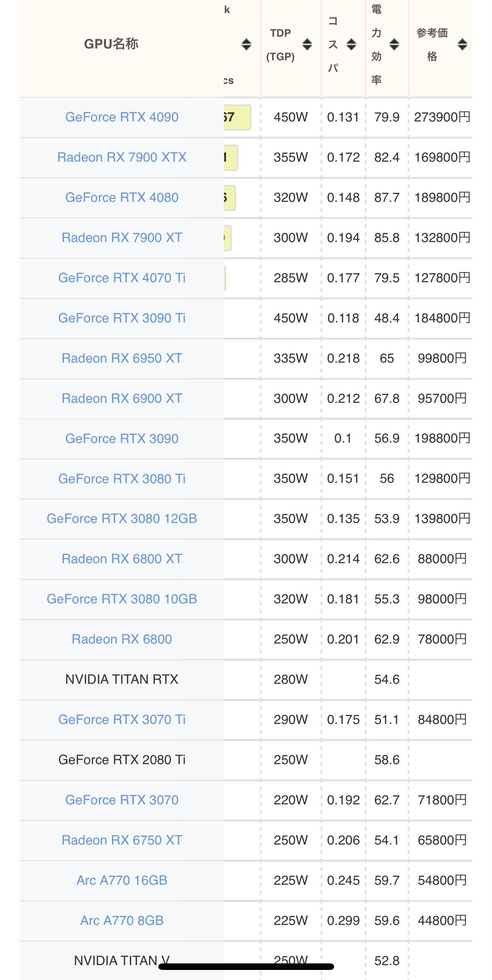Open GeForce RTX 3070 Ti link

[x=122, y=720]
